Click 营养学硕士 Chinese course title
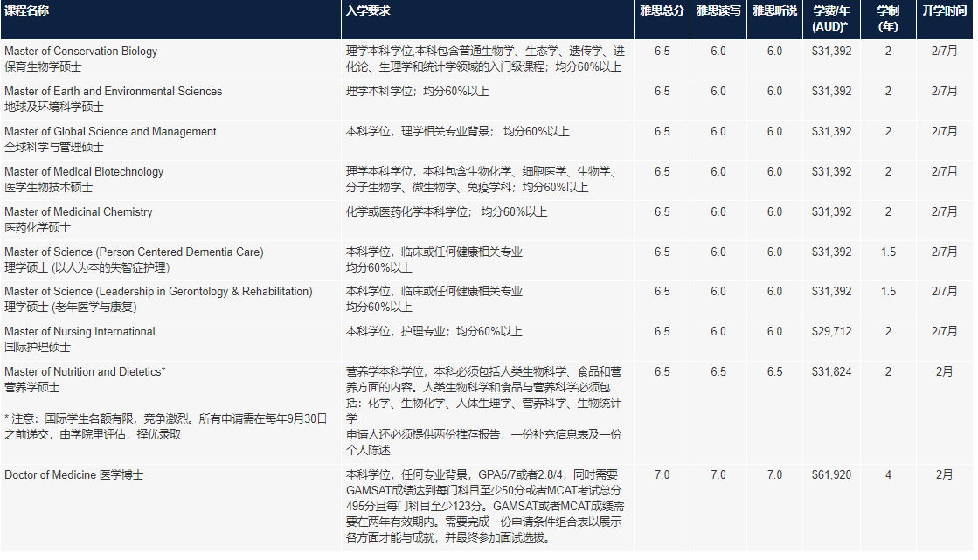Image resolution: width=978 pixels, height=560 pixels. pyautogui.click(x=32, y=387)
